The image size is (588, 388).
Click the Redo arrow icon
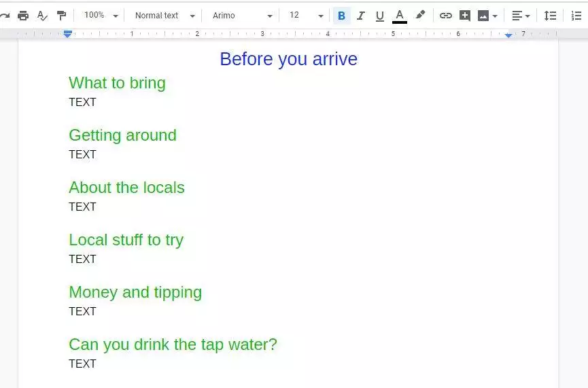click(5, 16)
